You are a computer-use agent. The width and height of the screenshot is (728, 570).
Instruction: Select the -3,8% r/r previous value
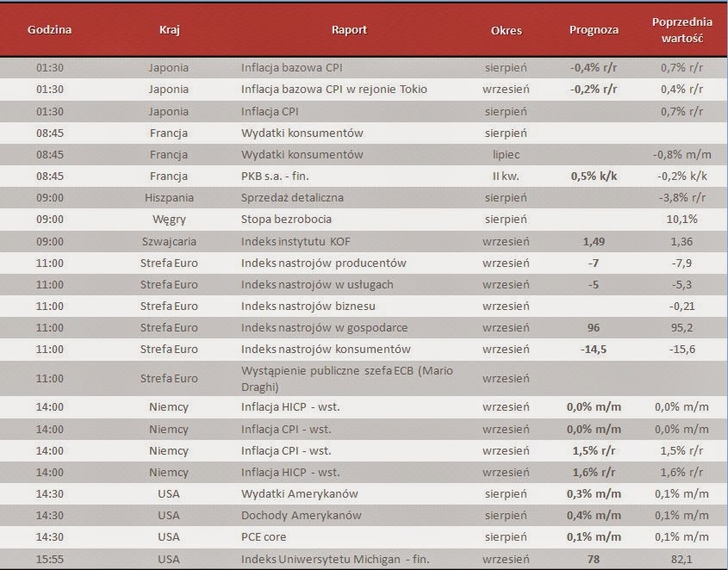tap(681, 198)
